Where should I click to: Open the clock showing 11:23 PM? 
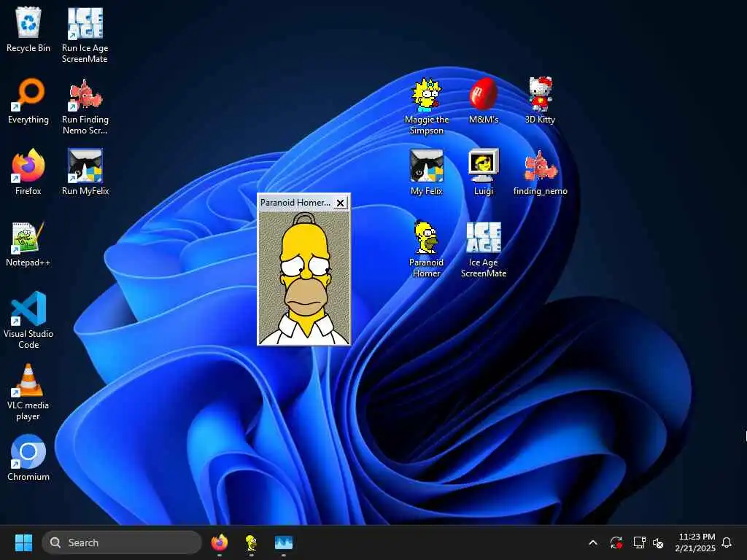[695, 542]
